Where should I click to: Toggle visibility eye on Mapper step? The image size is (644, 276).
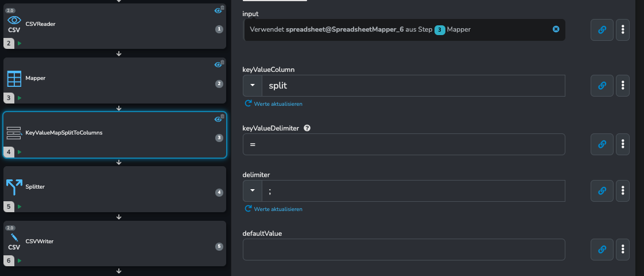(218, 64)
